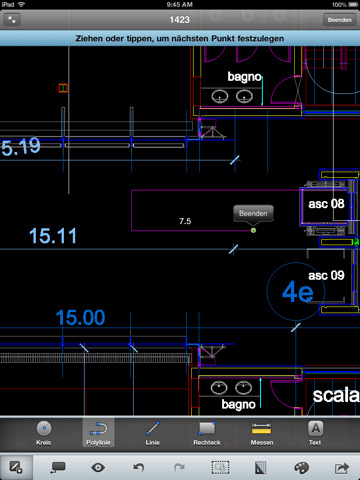
Task: Tap the Beenden popup above polyline point
Action: (x=253, y=213)
